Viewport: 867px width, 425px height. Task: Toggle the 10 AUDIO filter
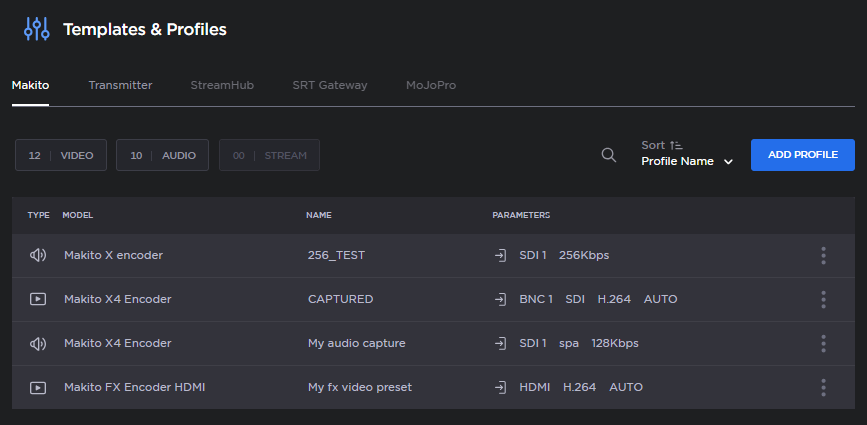[163, 155]
